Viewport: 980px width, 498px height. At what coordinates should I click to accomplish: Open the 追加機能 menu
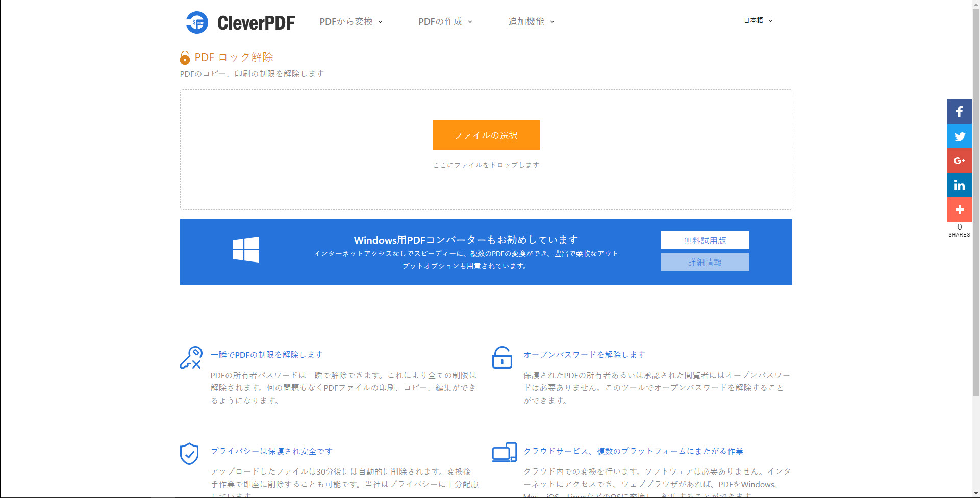pos(531,21)
